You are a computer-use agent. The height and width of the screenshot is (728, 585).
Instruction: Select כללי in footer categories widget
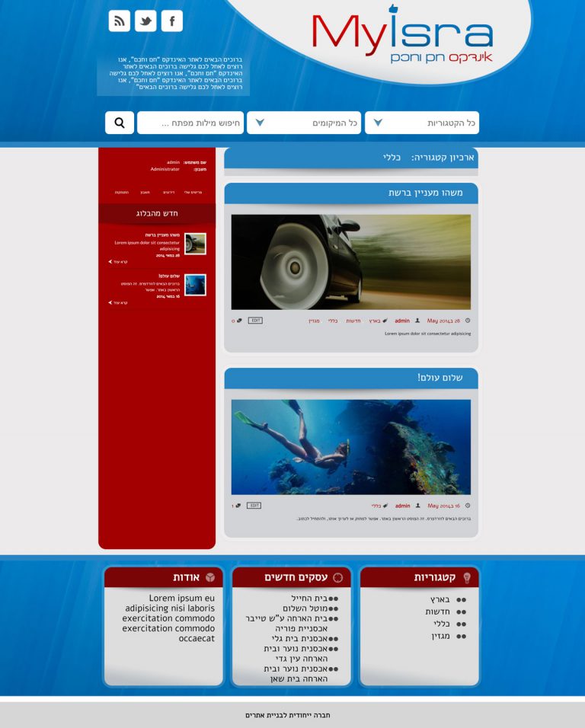tap(442, 624)
